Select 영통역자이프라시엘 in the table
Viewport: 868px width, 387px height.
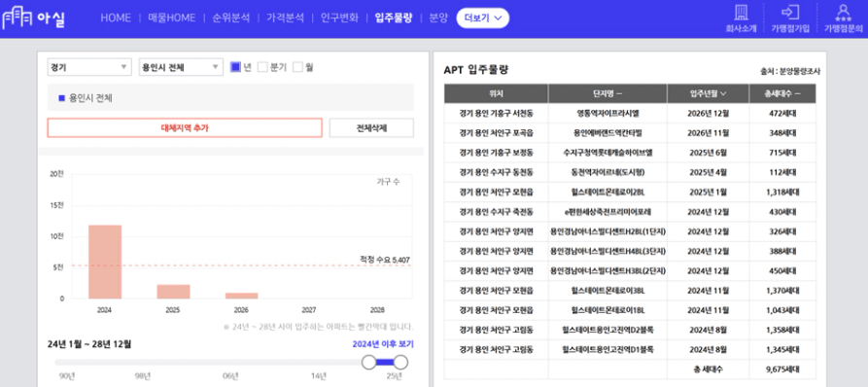click(608, 114)
